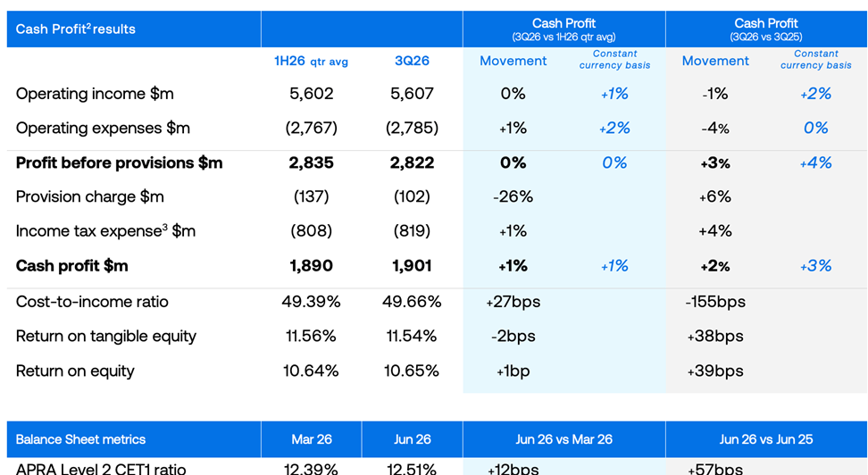Click the 'Jun 26 vs Mar 26' header
Viewport: 868px width, 475px height.
[563, 439]
